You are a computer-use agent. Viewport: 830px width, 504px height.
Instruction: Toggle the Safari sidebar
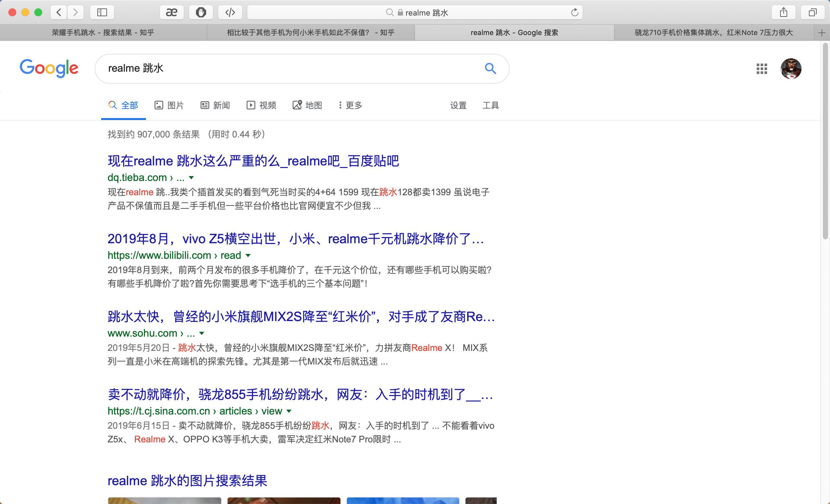pyautogui.click(x=102, y=12)
